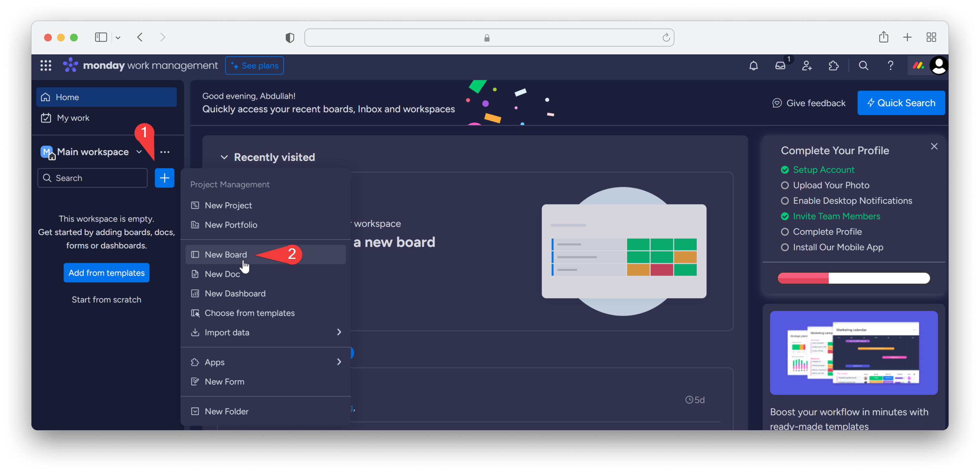The height and width of the screenshot is (472, 980).
Task: Click the Home house icon in the sidebar
Action: click(46, 97)
